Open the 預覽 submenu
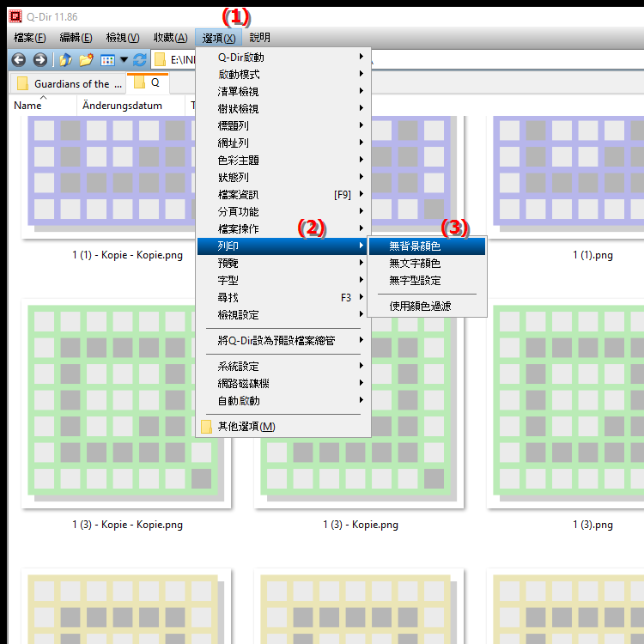The image size is (644, 644). pos(283,264)
